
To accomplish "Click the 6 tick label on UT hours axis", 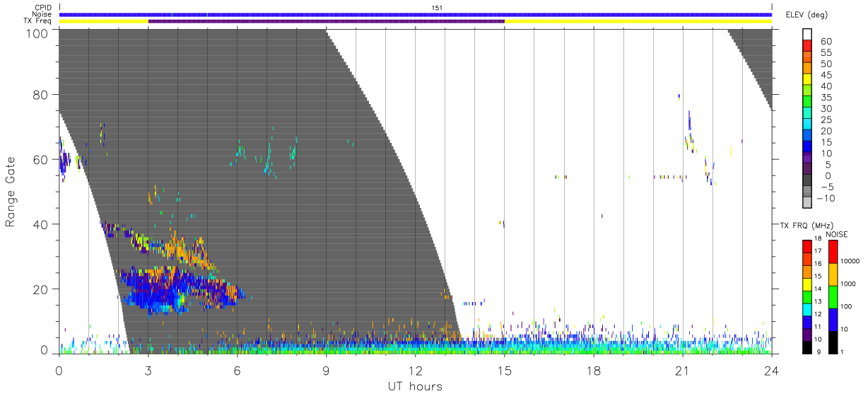I will [237, 370].
